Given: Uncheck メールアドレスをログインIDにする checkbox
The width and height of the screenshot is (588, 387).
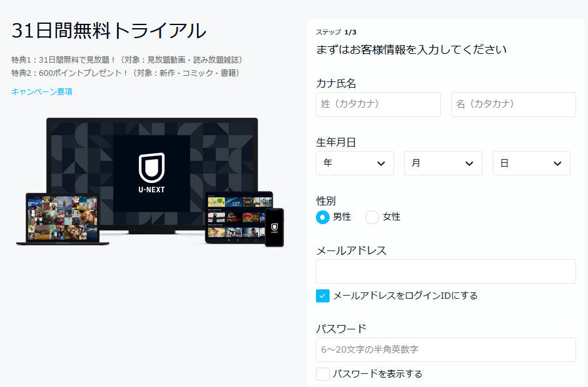Looking at the screenshot, I should click(323, 296).
